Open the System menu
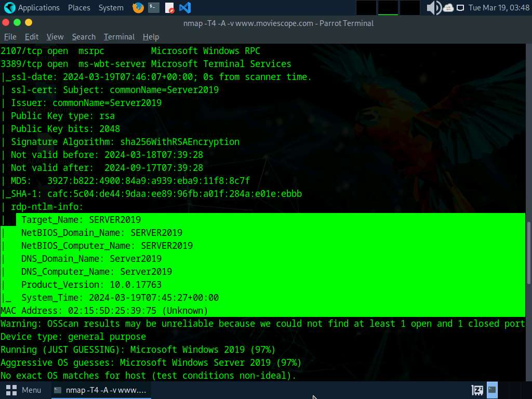532x399 pixels. pos(111,8)
